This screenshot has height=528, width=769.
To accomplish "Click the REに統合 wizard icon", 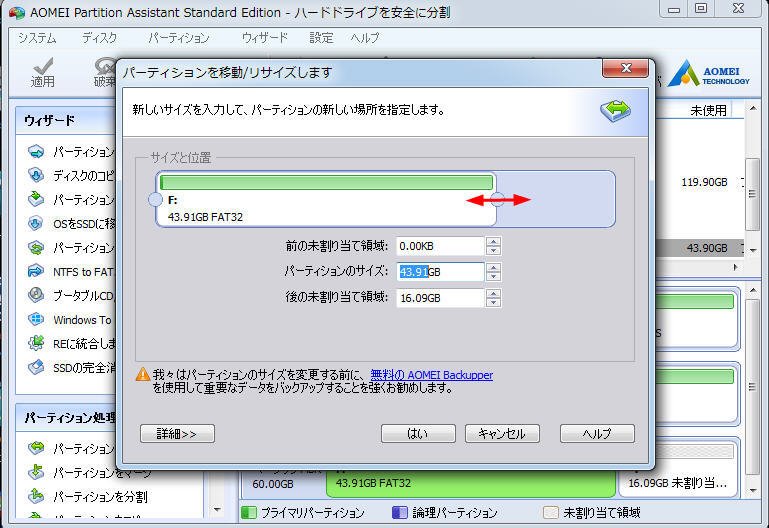I will click(x=36, y=343).
